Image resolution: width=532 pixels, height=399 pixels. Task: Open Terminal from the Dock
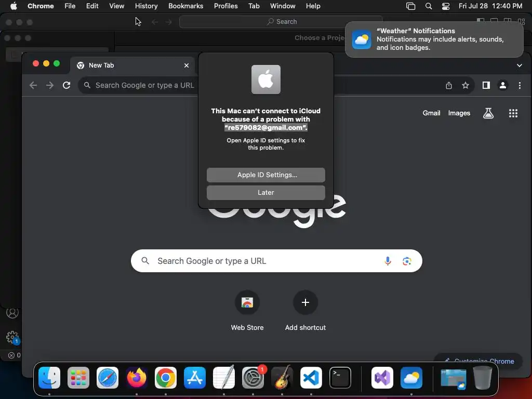tap(340, 378)
